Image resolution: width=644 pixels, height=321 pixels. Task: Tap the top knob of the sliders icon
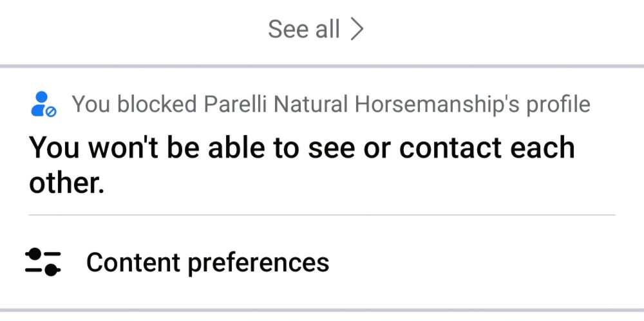point(36,253)
